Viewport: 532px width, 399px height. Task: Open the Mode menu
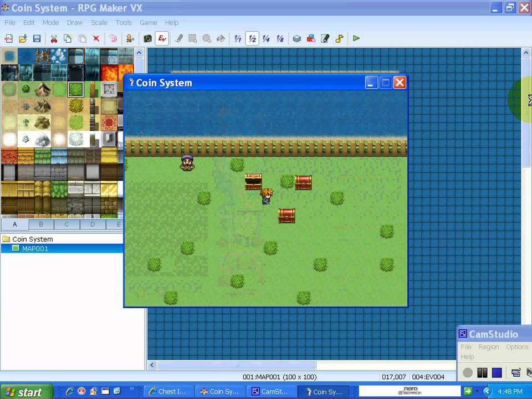point(50,22)
